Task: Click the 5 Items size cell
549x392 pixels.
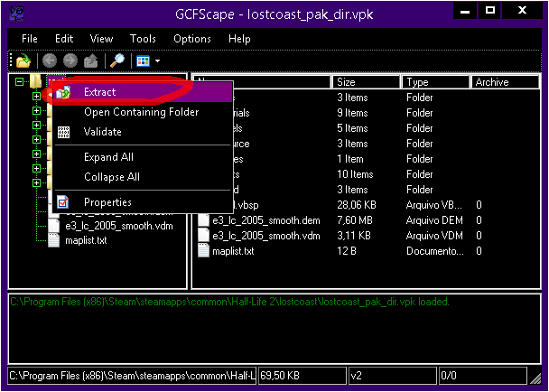Action: 352,128
